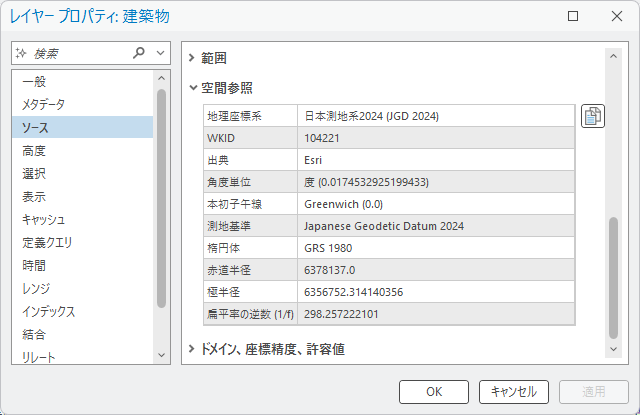Maximize the layer properties dialog
The height and width of the screenshot is (415, 640).
pyautogui.click(x=572, y=17)
